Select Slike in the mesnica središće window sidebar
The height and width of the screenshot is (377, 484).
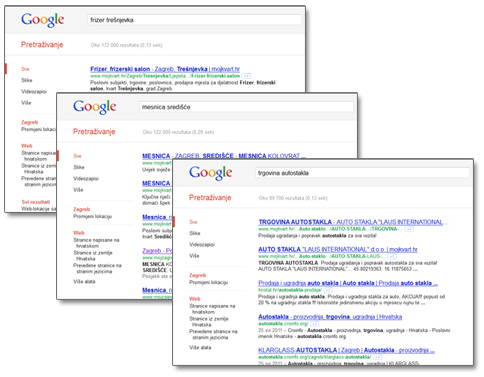(x=79, y=167)
